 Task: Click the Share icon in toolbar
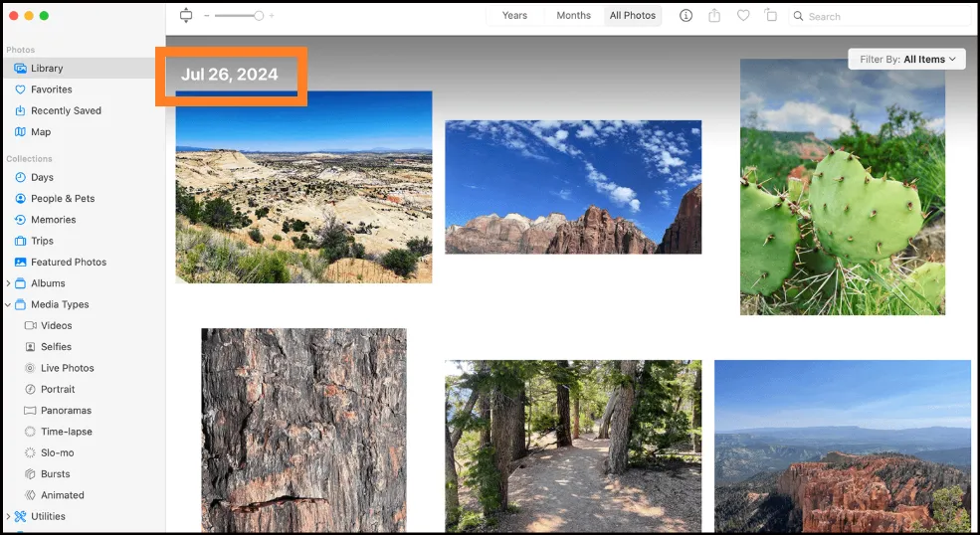point(714,16)
